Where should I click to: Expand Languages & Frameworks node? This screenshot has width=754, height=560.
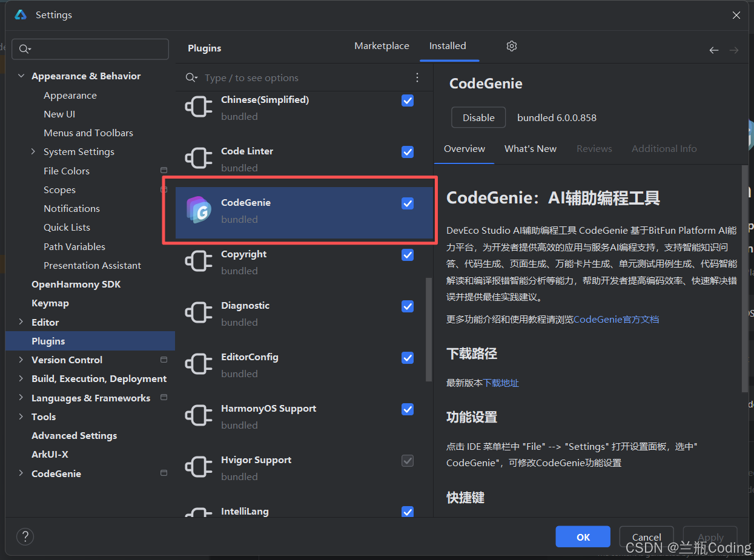tap(21, 398)
